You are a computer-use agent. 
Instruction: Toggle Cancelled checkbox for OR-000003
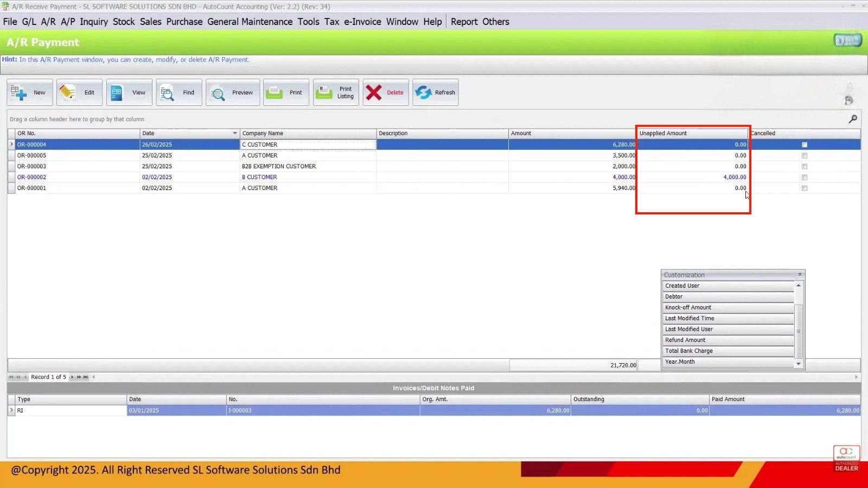pos(805,167)
